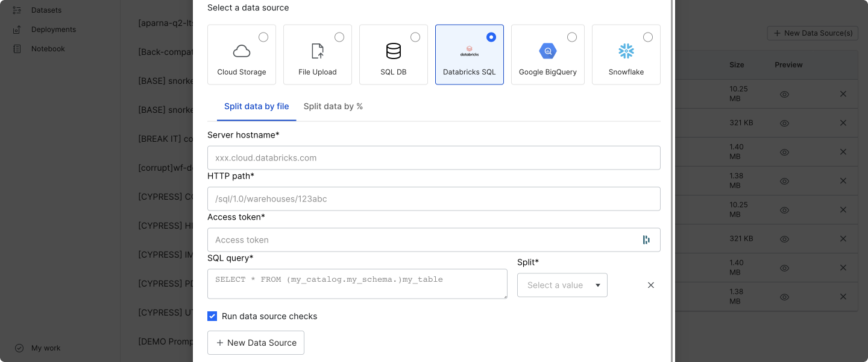Select the Google BigQuery radio button
The image size is (868, 362).
pos(572,37)
